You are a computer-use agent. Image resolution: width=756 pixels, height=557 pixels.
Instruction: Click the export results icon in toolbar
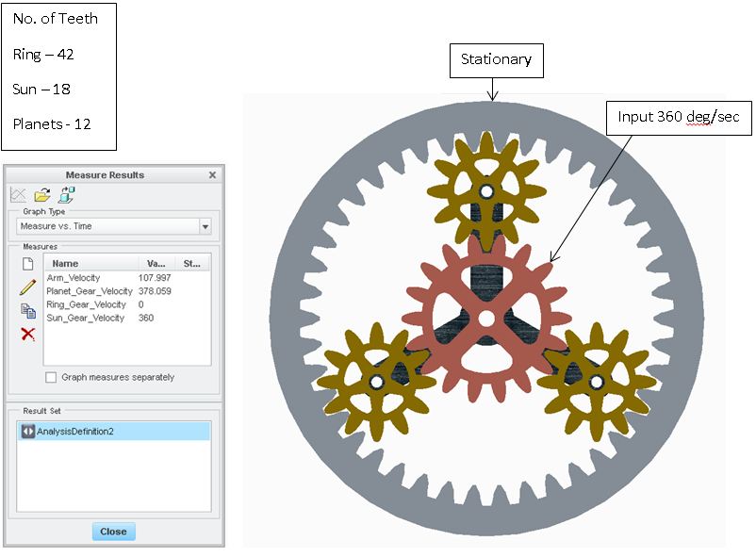[67, 195]
